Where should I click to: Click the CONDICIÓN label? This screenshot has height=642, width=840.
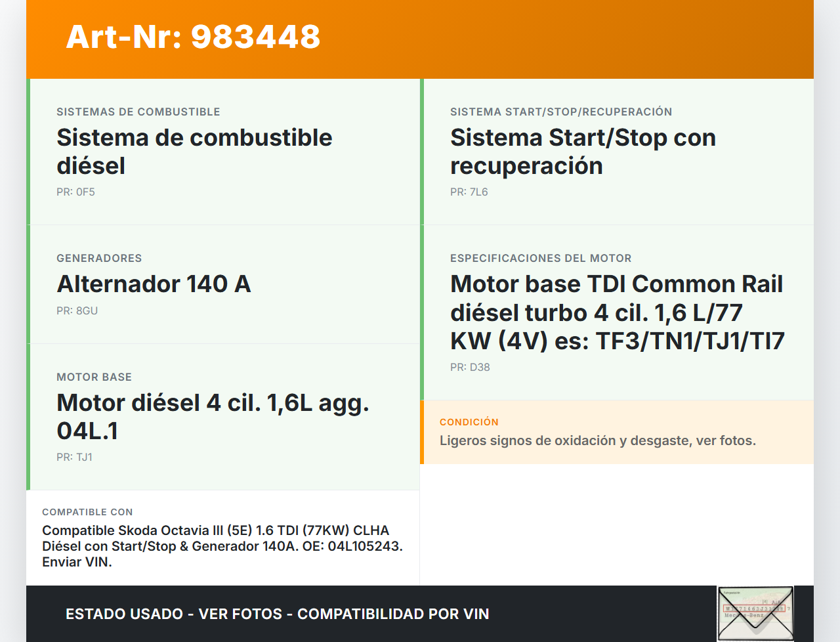pyautogui.click(x=469, y=422)
